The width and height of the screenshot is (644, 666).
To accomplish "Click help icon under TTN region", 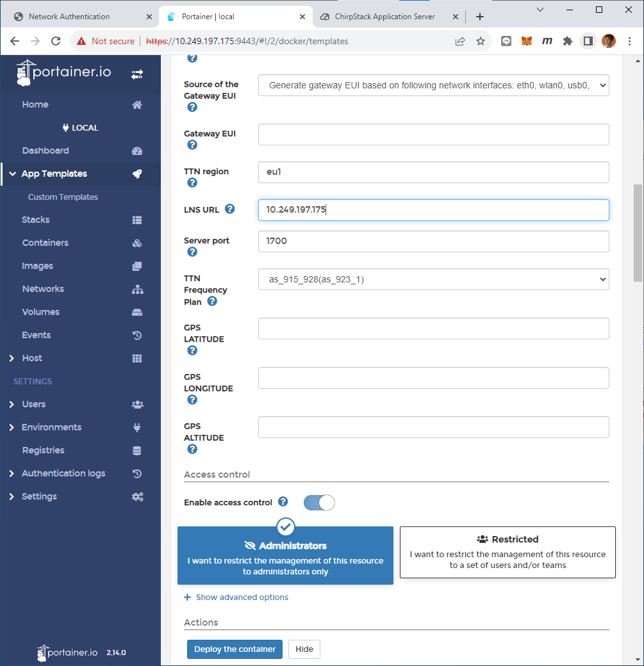I will click(192, 183).
